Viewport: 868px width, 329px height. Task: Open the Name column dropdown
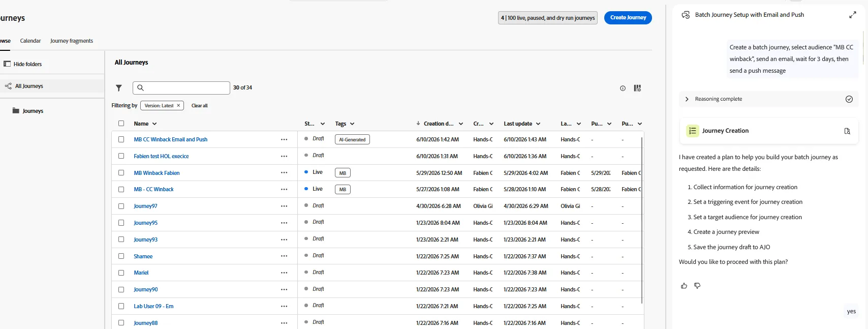(x=154, y=124)
